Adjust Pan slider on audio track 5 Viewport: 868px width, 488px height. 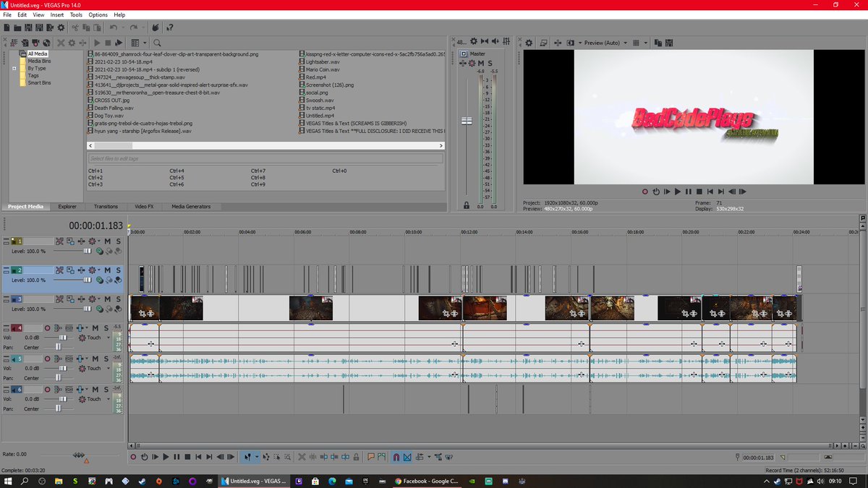point(59,377)
